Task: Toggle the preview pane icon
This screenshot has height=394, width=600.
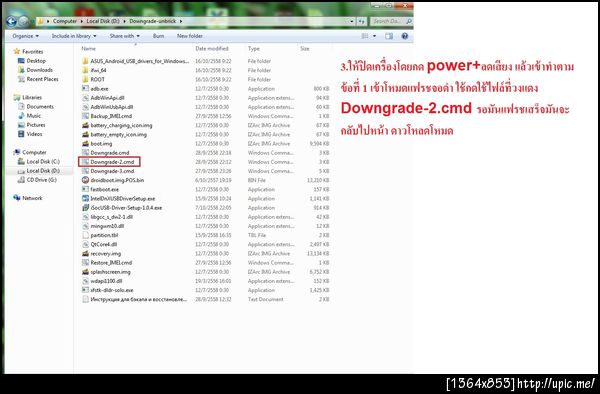Action: click(x=389, y=36)
